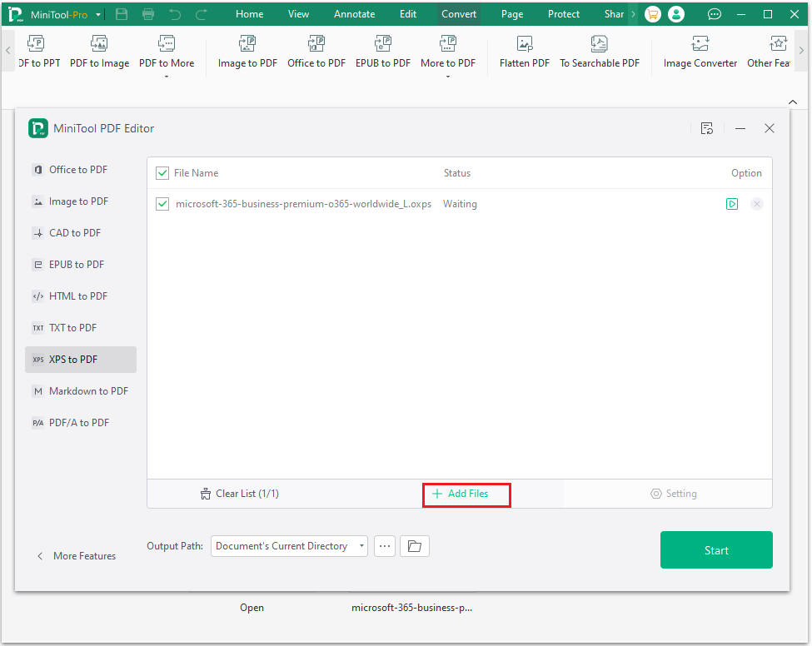Open the conversion history icon in dialog
The image size is (812, 646).
pos(707,128)
